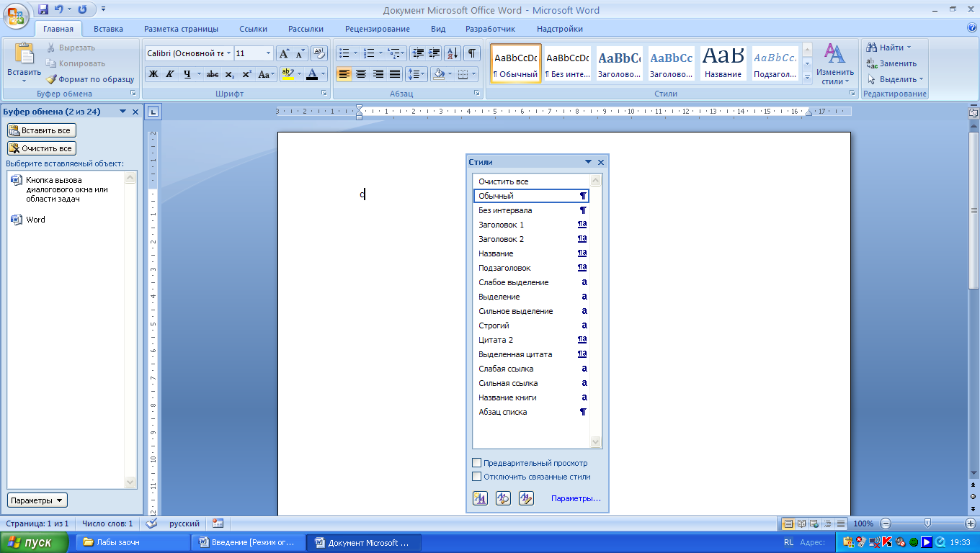Viewport: 980px width, 553px height.
Task: Click Найти in Editing group
Action: click(890, 48)
